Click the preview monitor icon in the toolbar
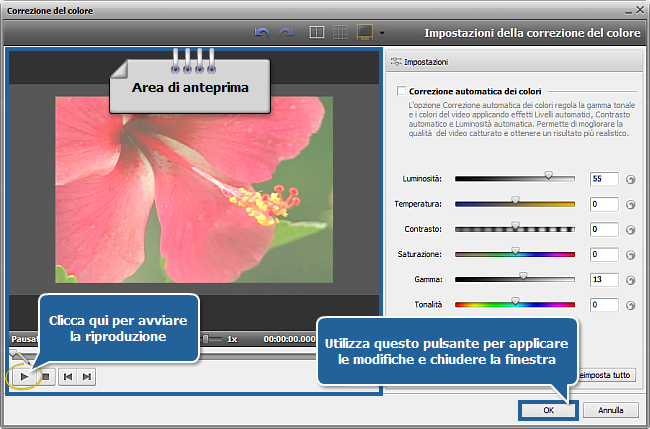 [366, 33]
